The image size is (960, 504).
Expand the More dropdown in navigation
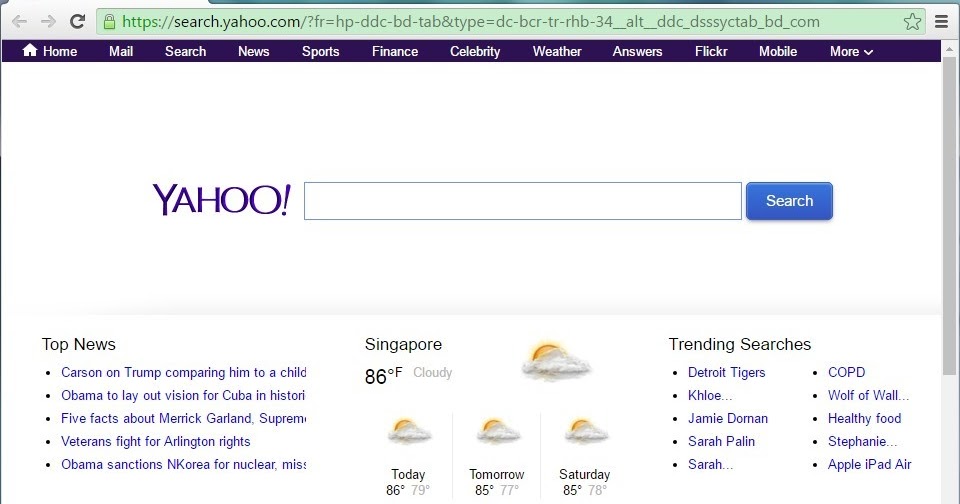point(851,51)
